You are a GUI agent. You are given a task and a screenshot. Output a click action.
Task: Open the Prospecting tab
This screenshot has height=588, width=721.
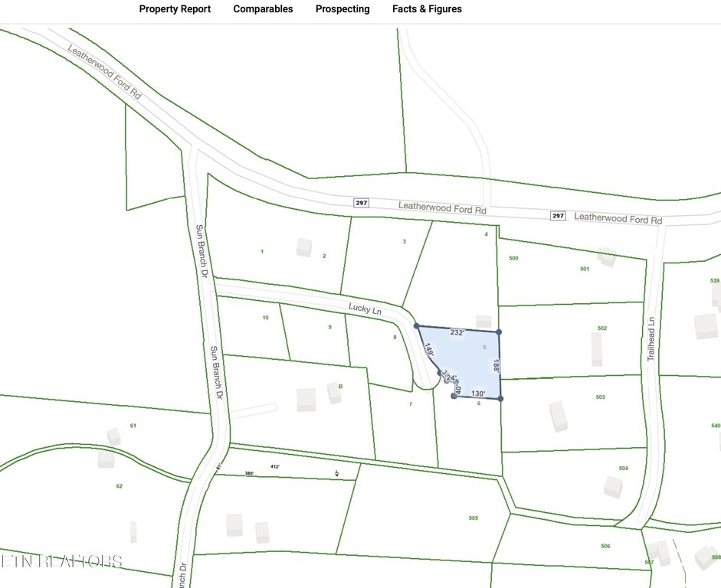tap(342, 9)
